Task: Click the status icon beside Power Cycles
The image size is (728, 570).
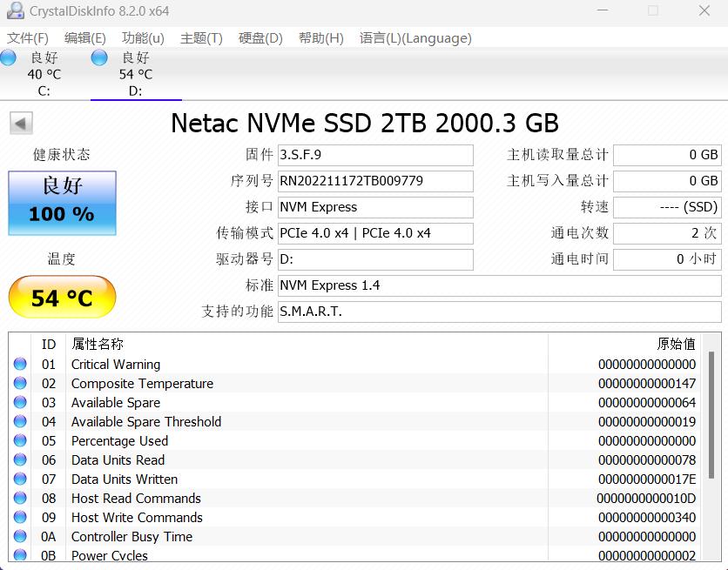Action: pos(19,555)
